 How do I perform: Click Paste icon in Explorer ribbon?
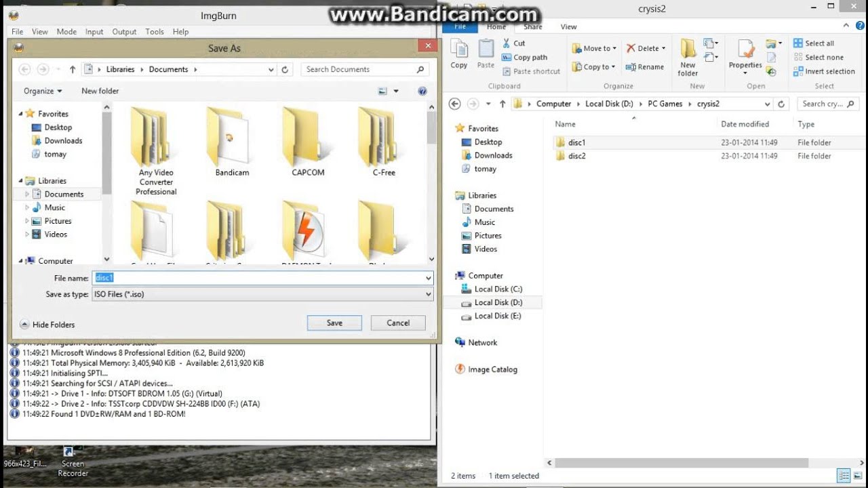coord(486,54)
